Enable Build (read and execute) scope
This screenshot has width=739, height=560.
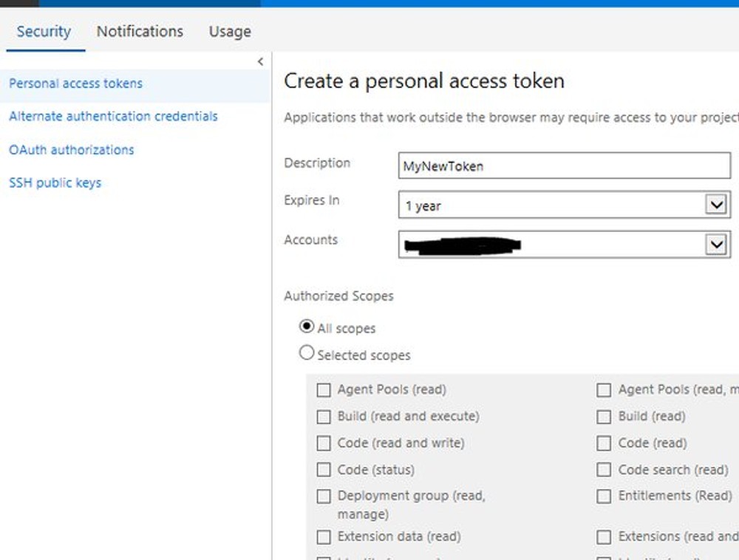tap(324, 416)
